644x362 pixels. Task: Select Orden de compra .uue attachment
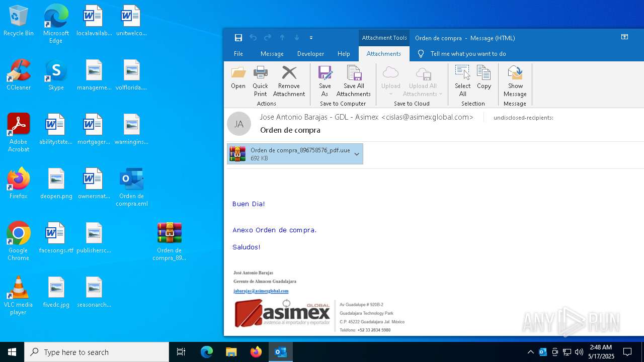point(295,154)
